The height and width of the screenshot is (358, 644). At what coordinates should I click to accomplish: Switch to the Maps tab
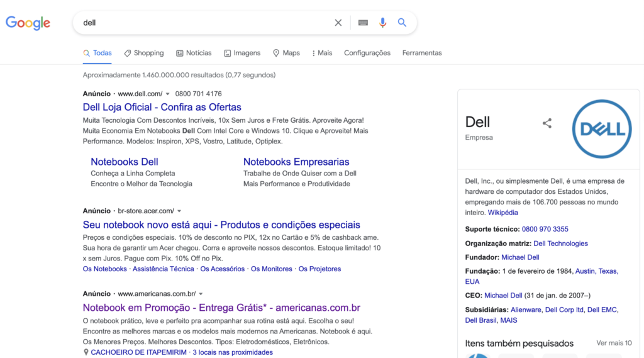click(x=286, y=53)
